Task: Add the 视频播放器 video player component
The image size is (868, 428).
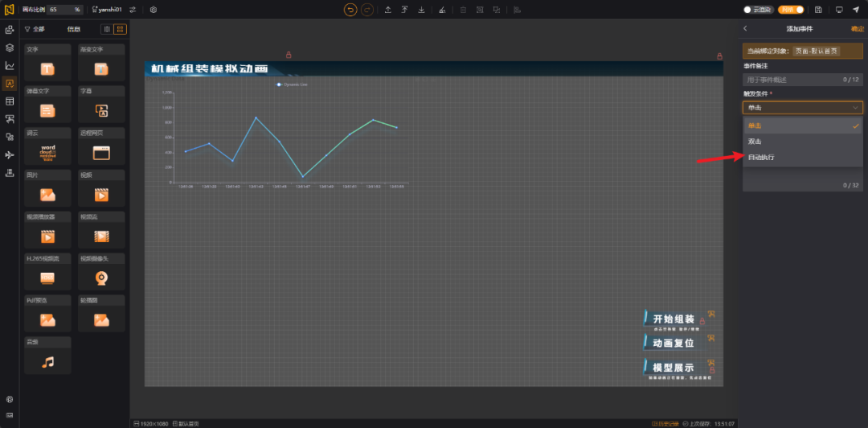Action: [x=47, y=230]
